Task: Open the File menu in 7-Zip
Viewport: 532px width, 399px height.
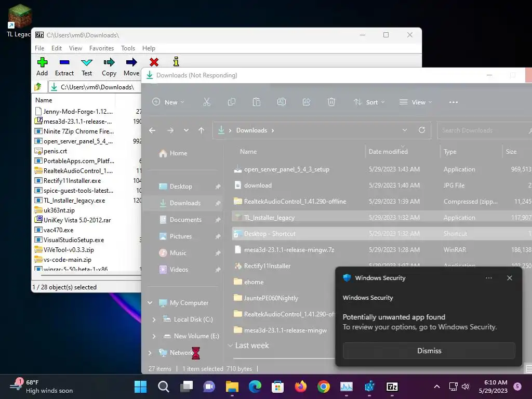Action: click(x=39, y=48)
